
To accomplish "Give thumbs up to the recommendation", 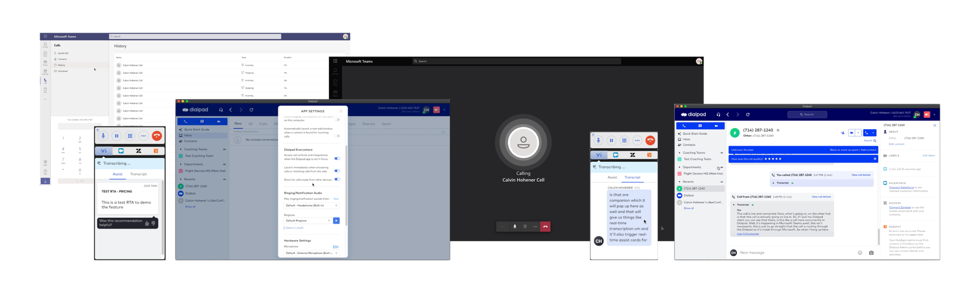I will [147, 223].
